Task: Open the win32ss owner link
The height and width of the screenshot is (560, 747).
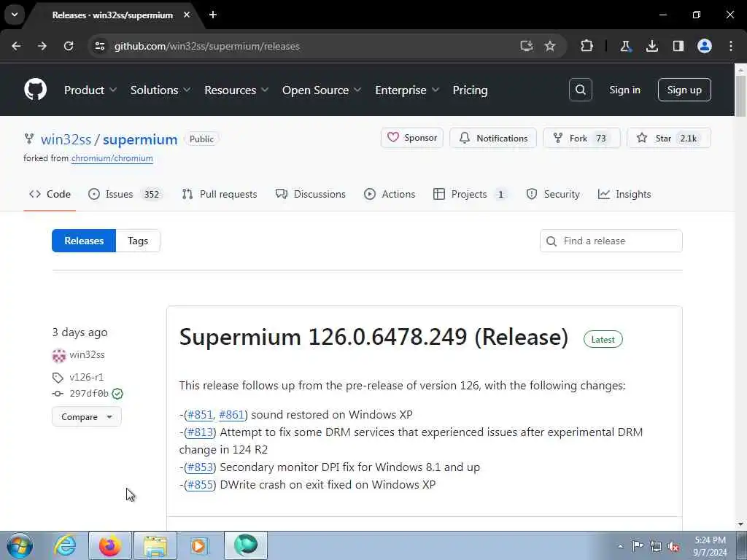Action: [x=66, y=139]
